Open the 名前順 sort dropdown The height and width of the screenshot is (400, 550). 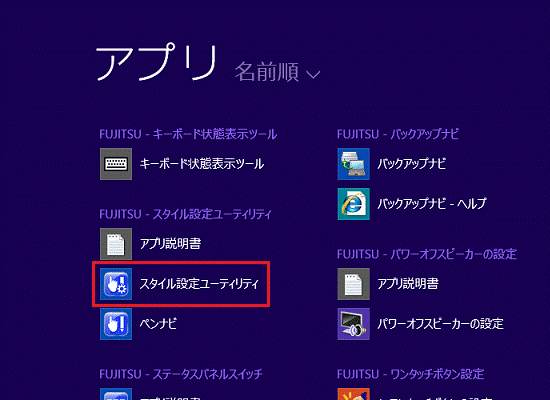277,72
